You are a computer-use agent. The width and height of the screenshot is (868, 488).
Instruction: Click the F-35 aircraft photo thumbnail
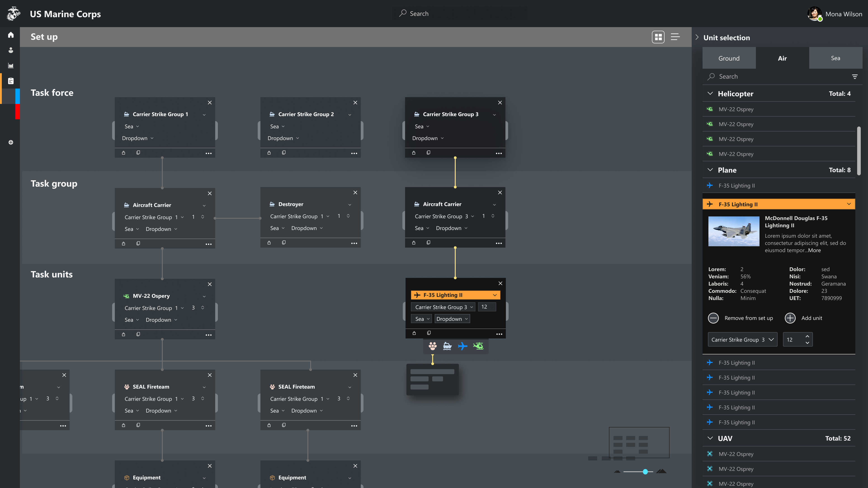point(734,231)
